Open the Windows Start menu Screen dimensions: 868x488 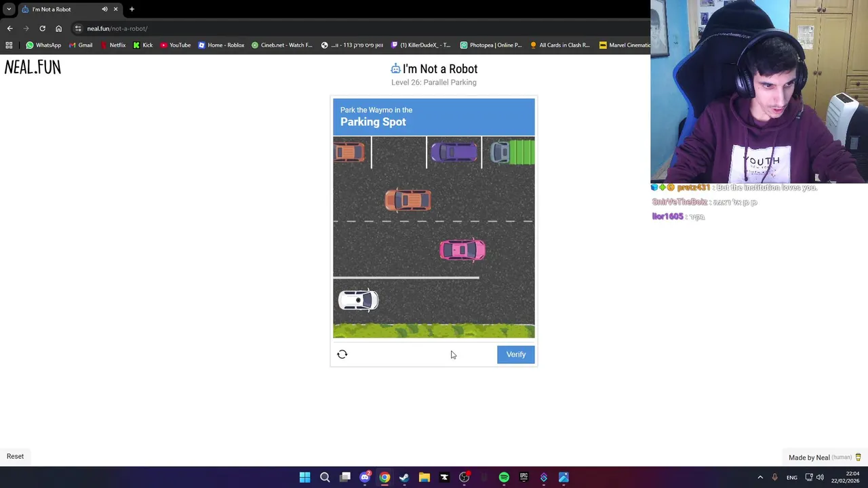[305, 477]
